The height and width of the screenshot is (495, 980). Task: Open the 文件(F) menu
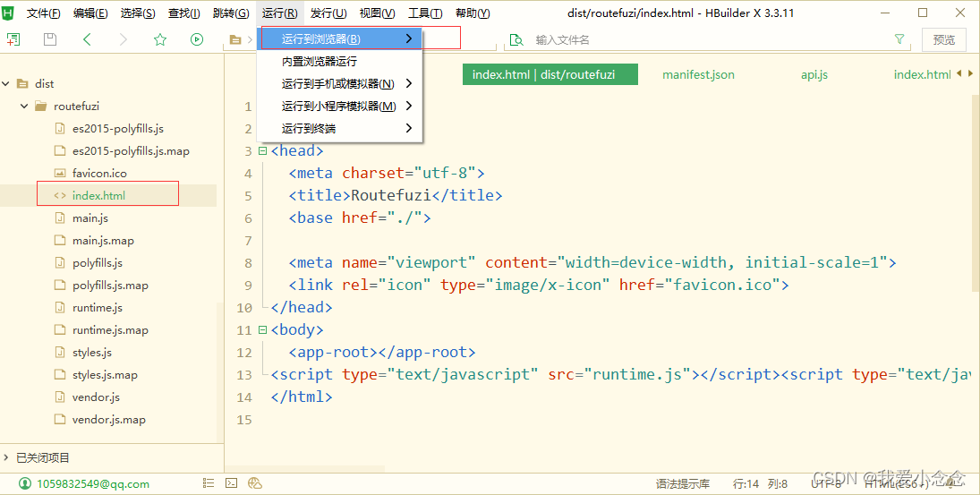(x=43, y=13)
